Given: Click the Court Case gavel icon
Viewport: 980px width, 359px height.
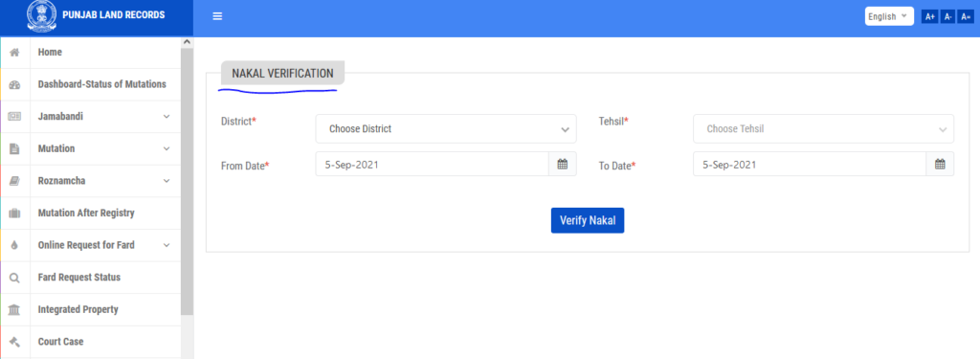Looking at the screenshot, I should pyautogui.click(x=15, y=342).
